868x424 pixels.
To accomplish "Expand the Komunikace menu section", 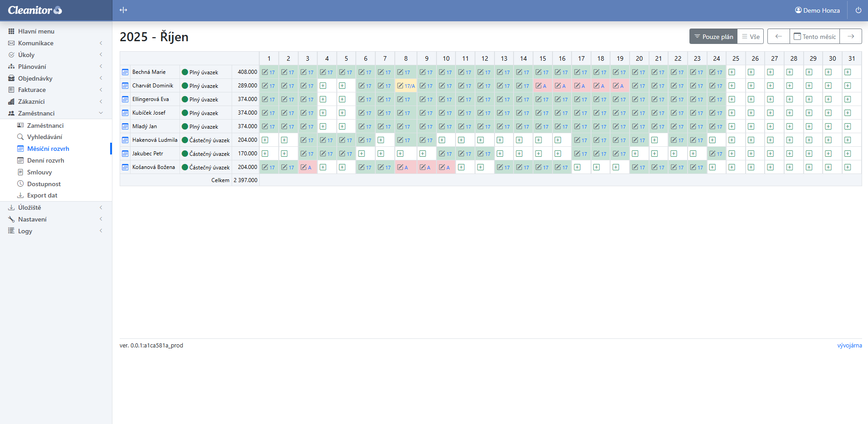I will pos(36,43).
